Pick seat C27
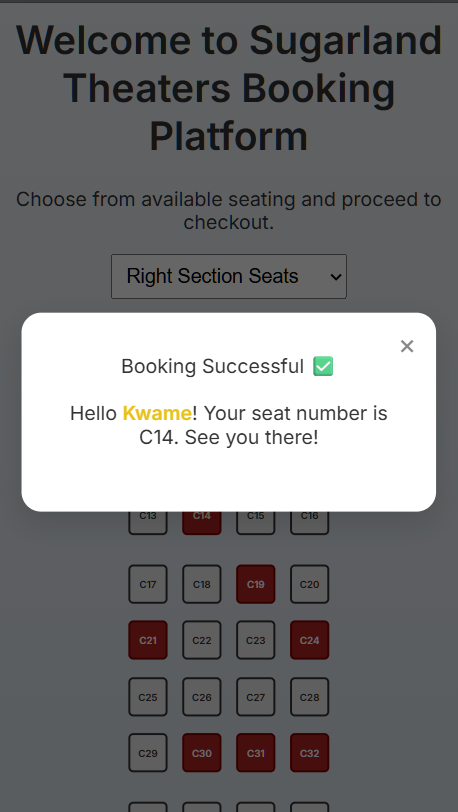This screenshot has width=458, height=812. tap(255, 697)
